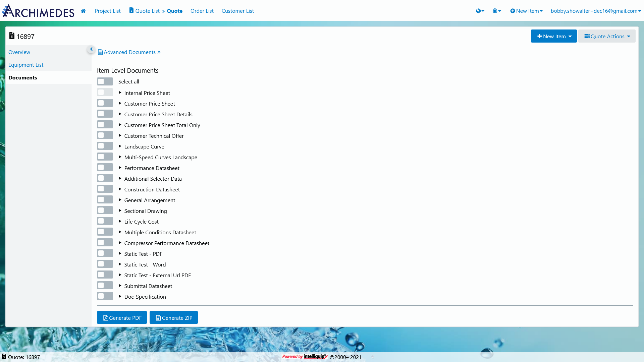Toggle Sectional Drawing switch

coord(105,210)
